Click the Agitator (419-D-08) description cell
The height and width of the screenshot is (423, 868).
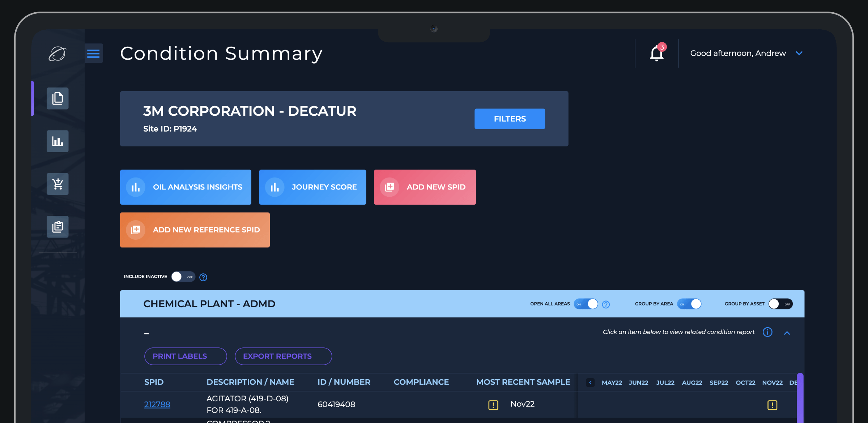(x=247, y=404)
